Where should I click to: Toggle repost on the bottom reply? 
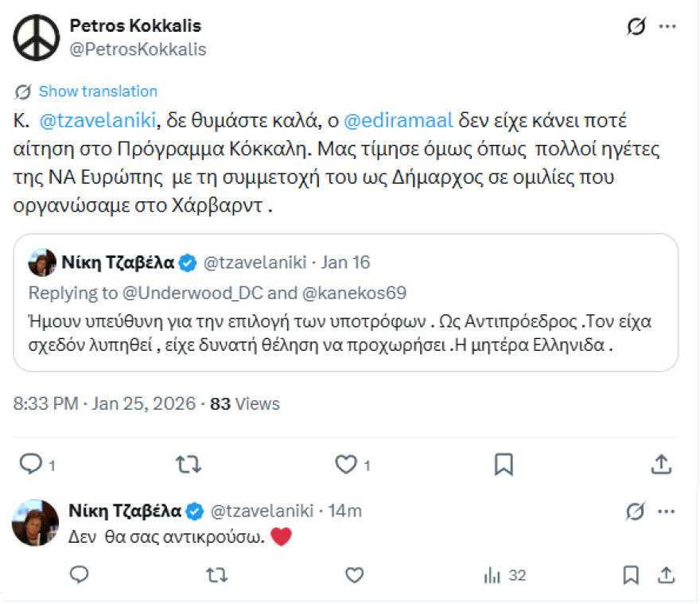(215, 575)
